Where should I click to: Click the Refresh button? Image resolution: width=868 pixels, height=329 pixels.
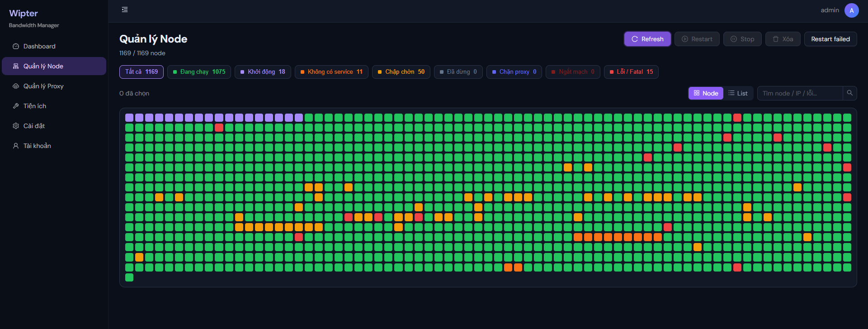[x=647, y=39]
